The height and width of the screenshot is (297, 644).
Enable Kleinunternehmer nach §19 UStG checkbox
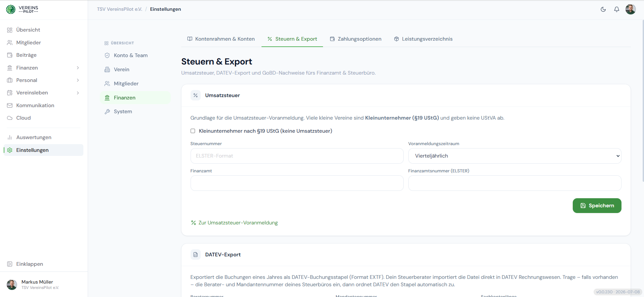click(193, 131)
